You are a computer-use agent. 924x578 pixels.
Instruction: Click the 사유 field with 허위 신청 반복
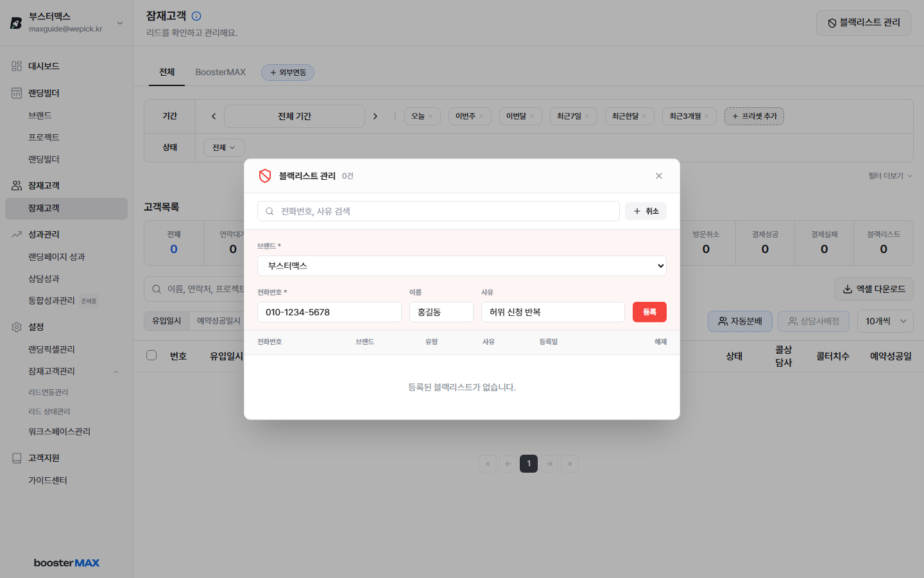[x=553, y=312]
